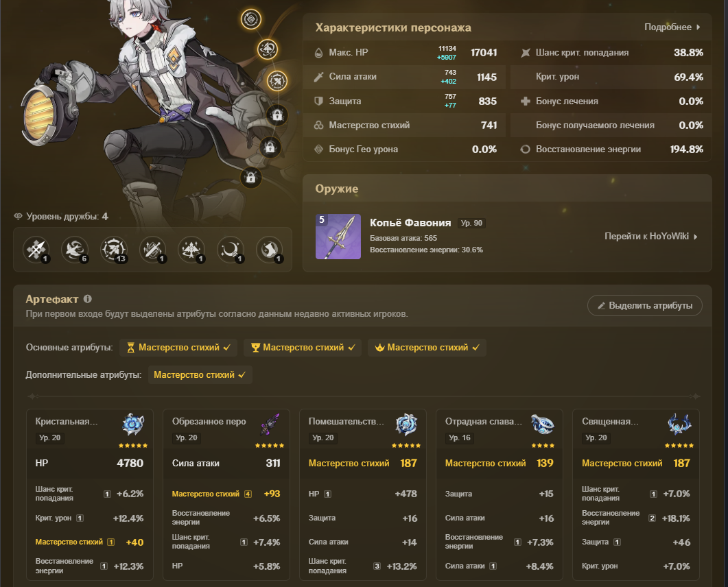Expand character stats via Подробнее
Viewport: 728px width, 587px height.
[x=672, y=27]
